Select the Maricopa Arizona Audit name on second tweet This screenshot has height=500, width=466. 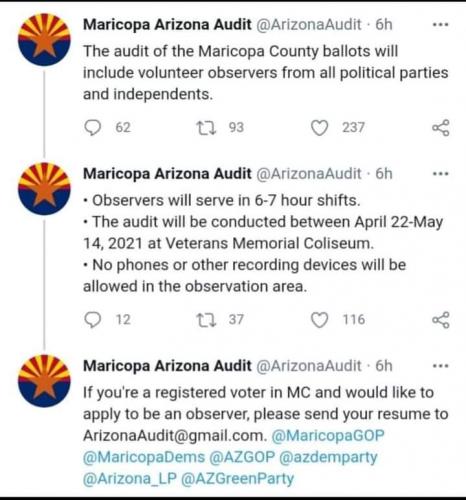pyautogui.click(x=167, y=174)
